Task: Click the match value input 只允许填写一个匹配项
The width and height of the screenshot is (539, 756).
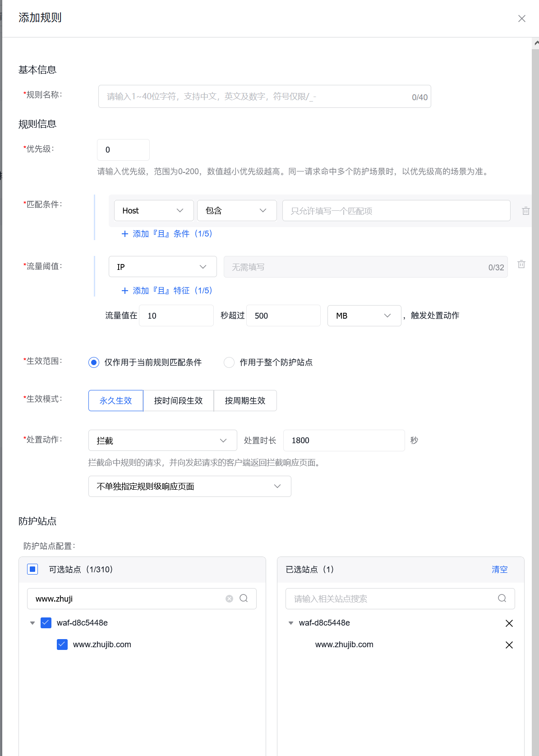Action: pyautogui.click(x=396, y=211)
